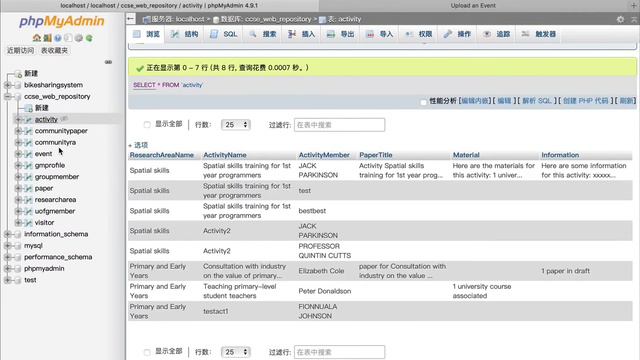Image resolution: width=640 pixels, height=360 pixels.
Task: Open the Search tab
Action: pyautogui.click(x=263, y=34)
